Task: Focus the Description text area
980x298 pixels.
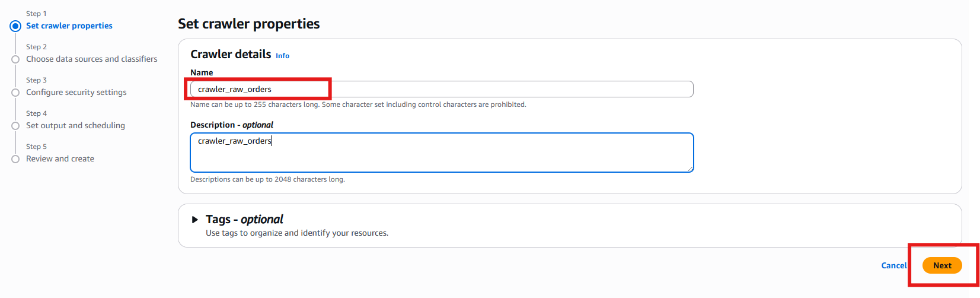Action: pyautogui.click(x=441, y=153)
